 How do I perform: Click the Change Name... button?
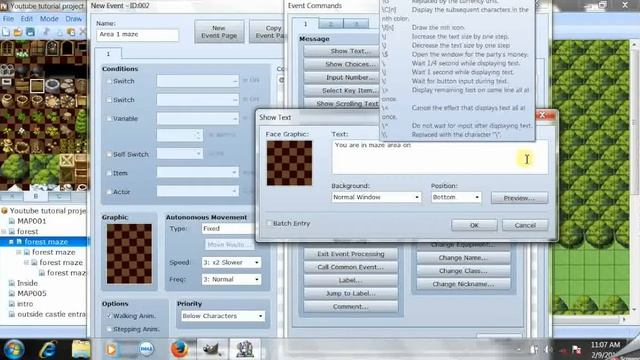pos(463,258)
